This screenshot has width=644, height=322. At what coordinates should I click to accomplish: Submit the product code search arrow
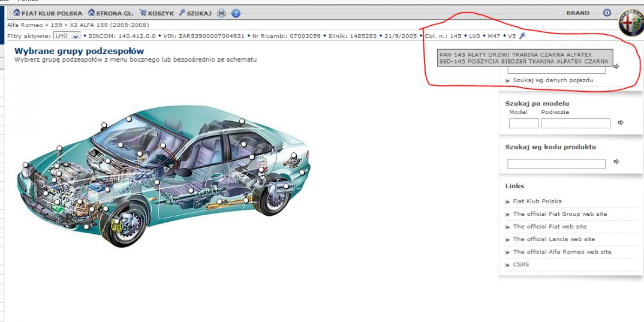616,162
